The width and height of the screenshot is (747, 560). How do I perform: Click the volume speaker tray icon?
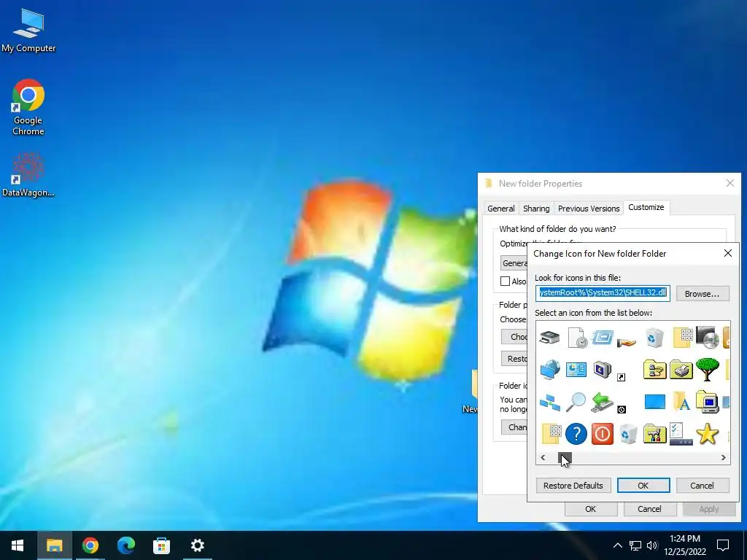(x=652, y=545)
